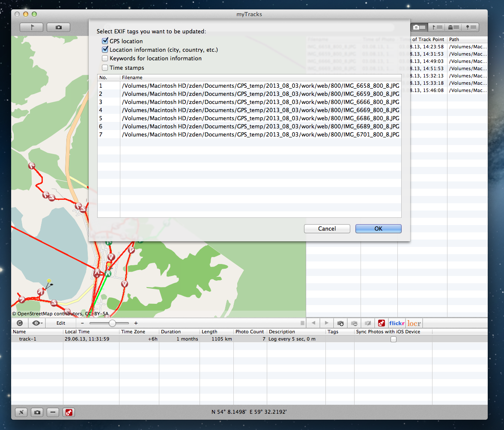The width and height of the screenshot is (504, 430).
Task: Click the flag button in the top toolbar
Action: click(x=32, y=27)
